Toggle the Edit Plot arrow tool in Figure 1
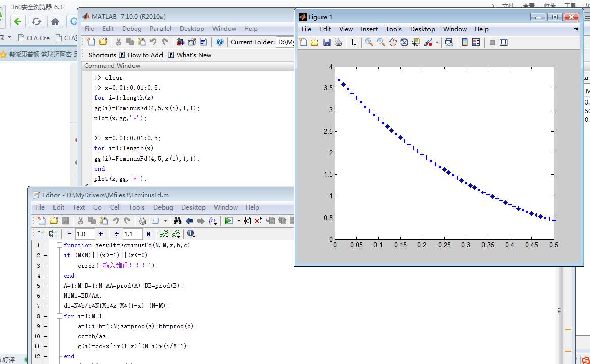590x364 pixels. click(354, 43)
